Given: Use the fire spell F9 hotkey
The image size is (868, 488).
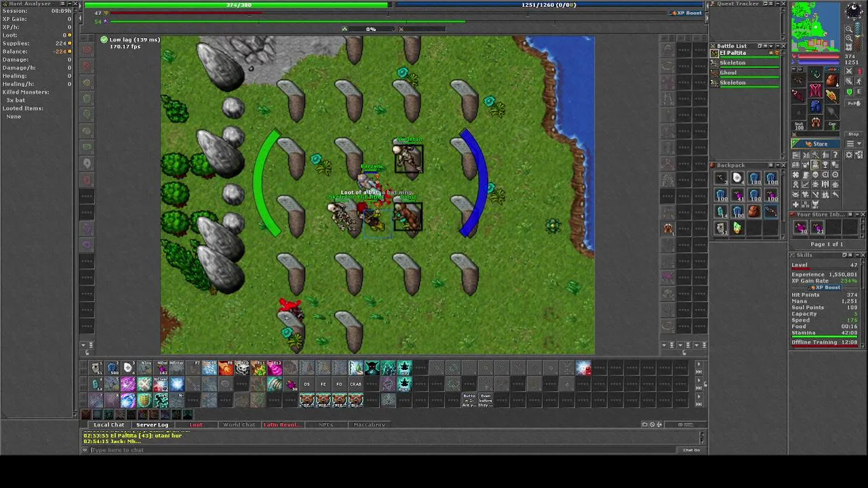Looking at the screenshot, I should [226, 367].
